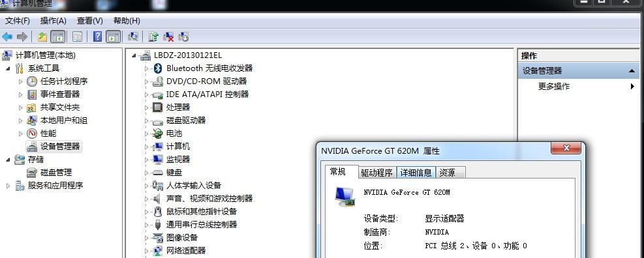The image size is (644, 258).
Task: Click the LBDZ-20130121EL computer name label
Action: click(x=188, y=55)
